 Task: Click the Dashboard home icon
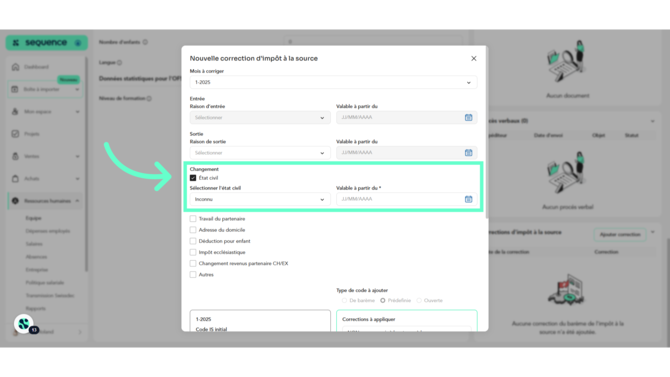point(15,67)
